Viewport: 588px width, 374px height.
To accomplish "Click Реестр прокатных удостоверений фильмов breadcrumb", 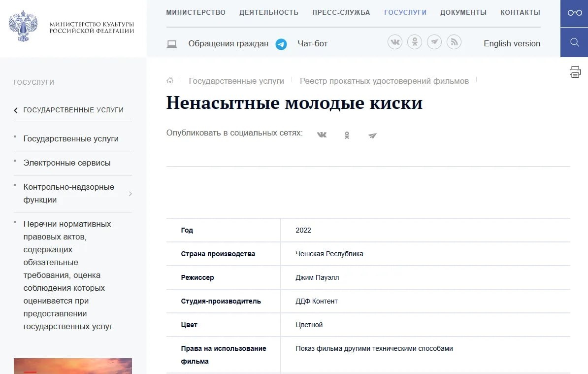I will [x=385, y=81].
